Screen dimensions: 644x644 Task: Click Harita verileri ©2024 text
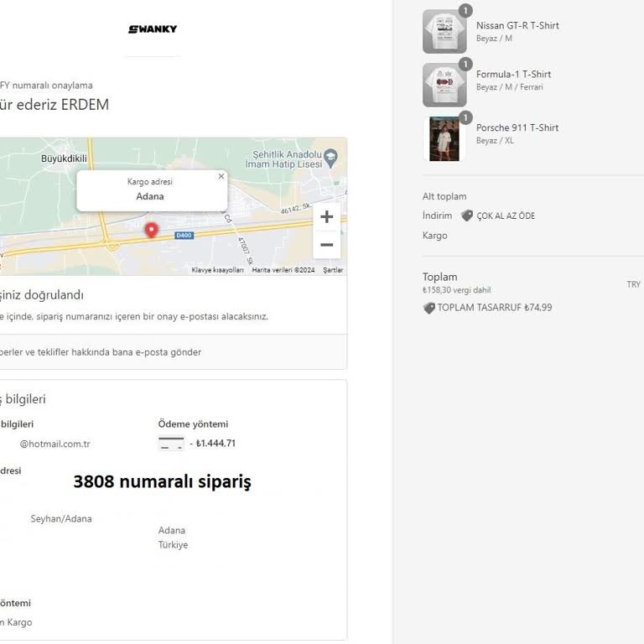283,270
